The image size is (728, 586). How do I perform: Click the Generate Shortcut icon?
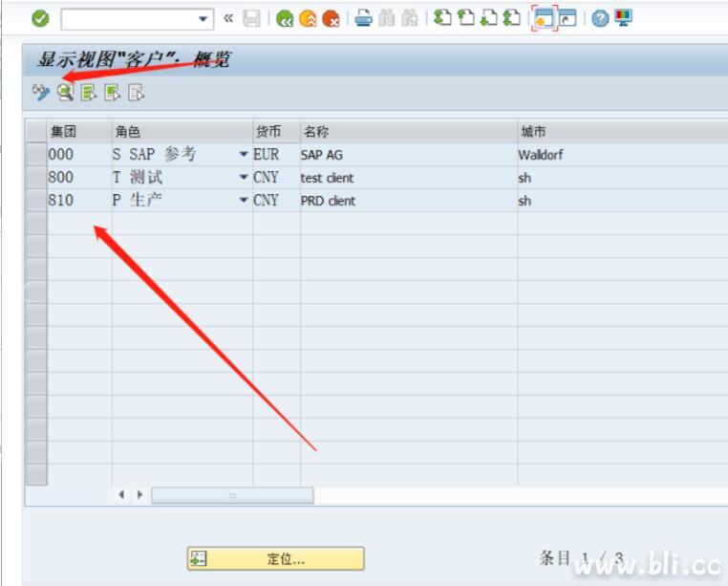(x=567, y=18)
